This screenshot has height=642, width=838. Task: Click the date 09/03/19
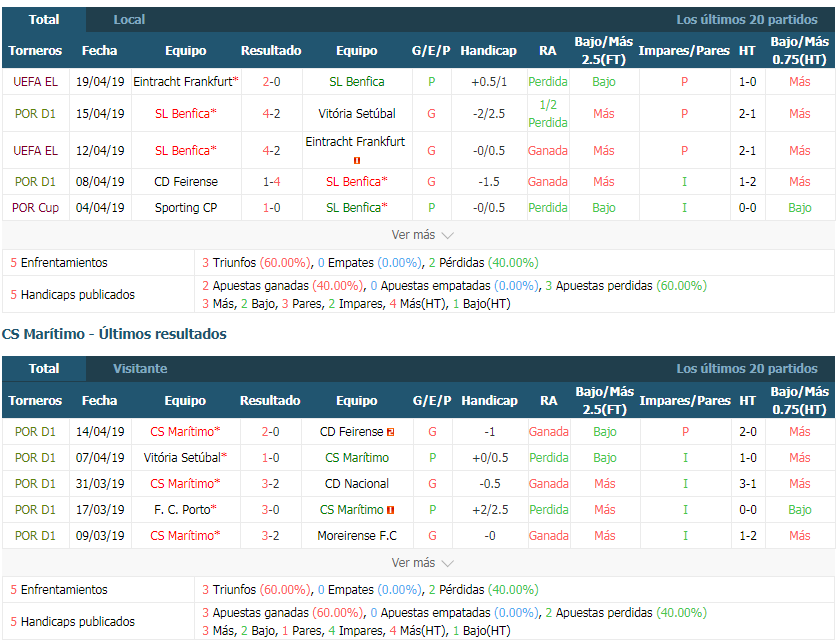[100, 536]
